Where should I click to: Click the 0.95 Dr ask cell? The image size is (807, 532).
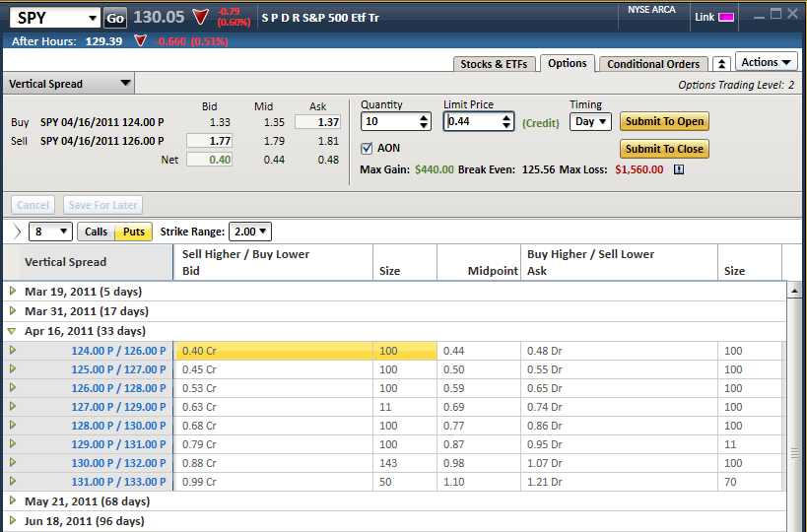tap(619, 444)
